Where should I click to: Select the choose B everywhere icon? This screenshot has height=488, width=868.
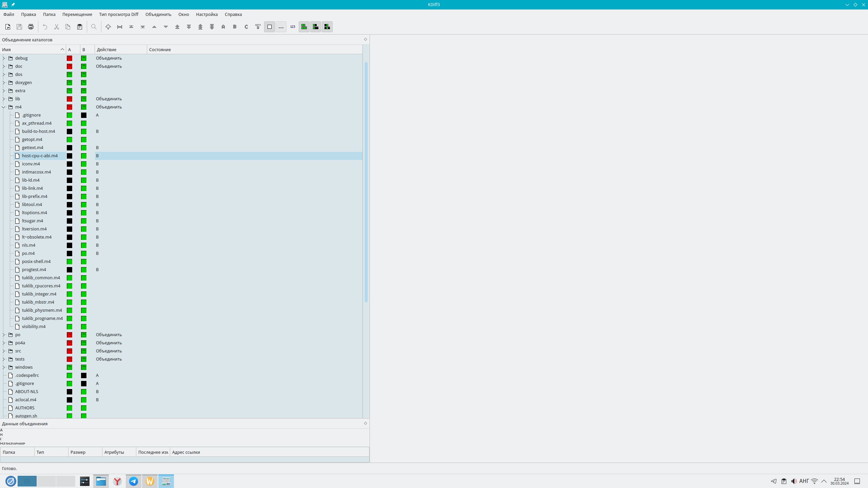(x=235, y=27)
